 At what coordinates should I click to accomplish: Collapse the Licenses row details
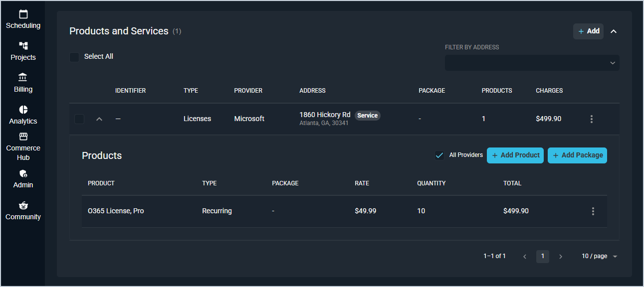click(99, 119)
